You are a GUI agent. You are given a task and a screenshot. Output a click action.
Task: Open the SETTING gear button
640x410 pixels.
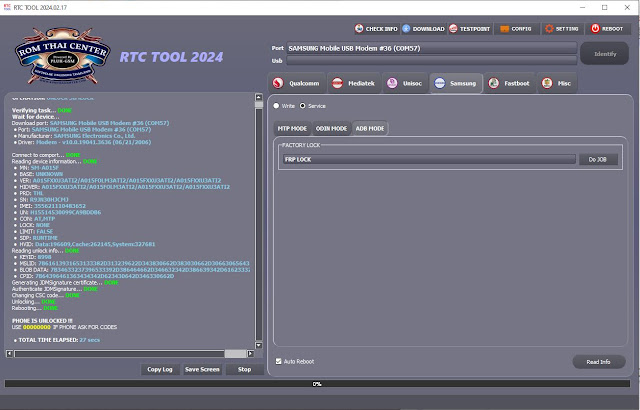pyautogui.click(x=563, y=29)
